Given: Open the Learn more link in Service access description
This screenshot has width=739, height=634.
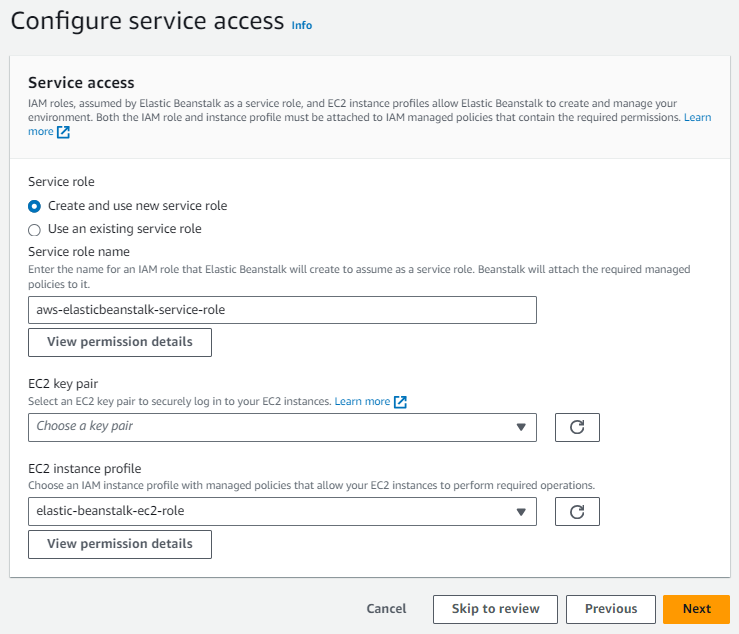Looking at the screenshot, I should [698, 117].
